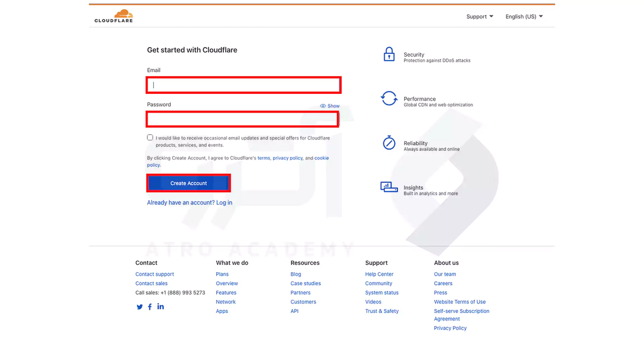
Task: View the Careers link
Action: click(x=443, y=284)
